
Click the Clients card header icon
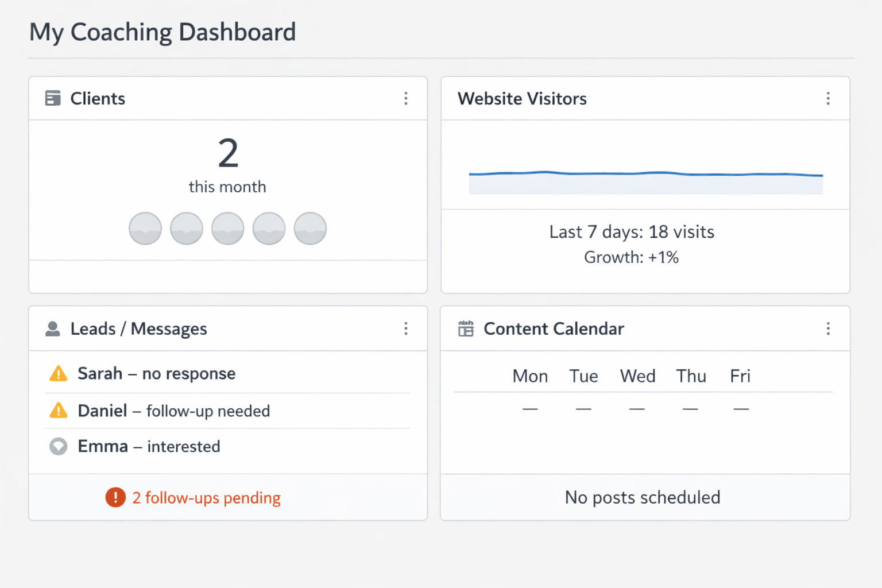click(x=53, y=98)
